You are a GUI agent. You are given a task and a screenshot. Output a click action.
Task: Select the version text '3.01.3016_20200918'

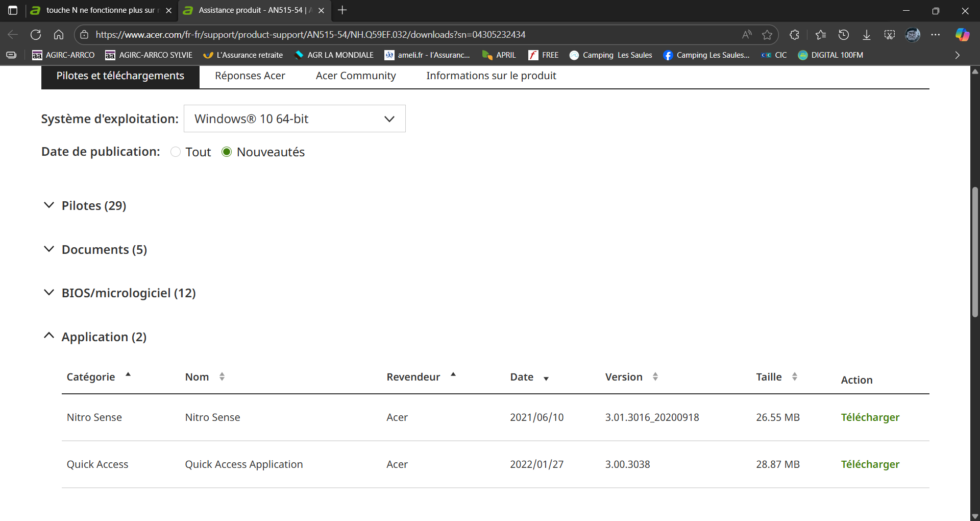tap(652, 417)
